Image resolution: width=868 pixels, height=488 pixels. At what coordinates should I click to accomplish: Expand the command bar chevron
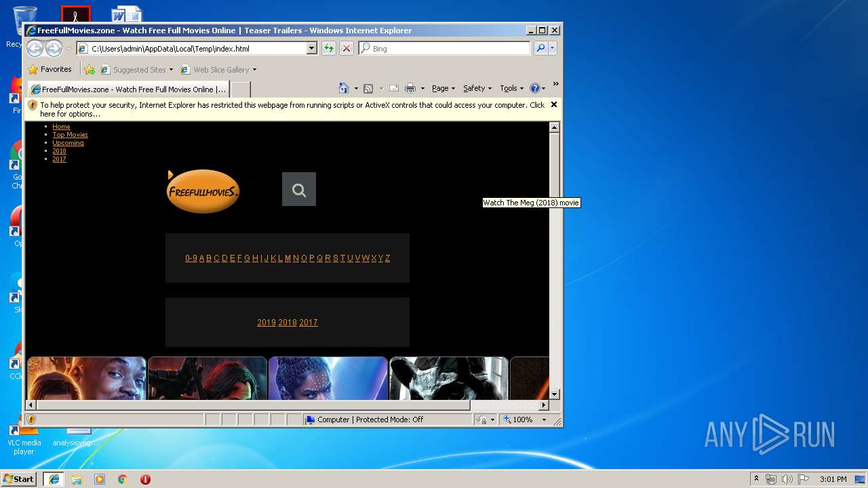555,84
